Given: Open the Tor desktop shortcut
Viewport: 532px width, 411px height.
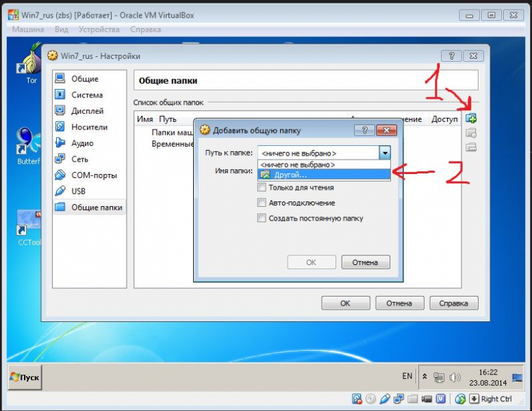Looking at the screenshot, I should pos(31,63).
